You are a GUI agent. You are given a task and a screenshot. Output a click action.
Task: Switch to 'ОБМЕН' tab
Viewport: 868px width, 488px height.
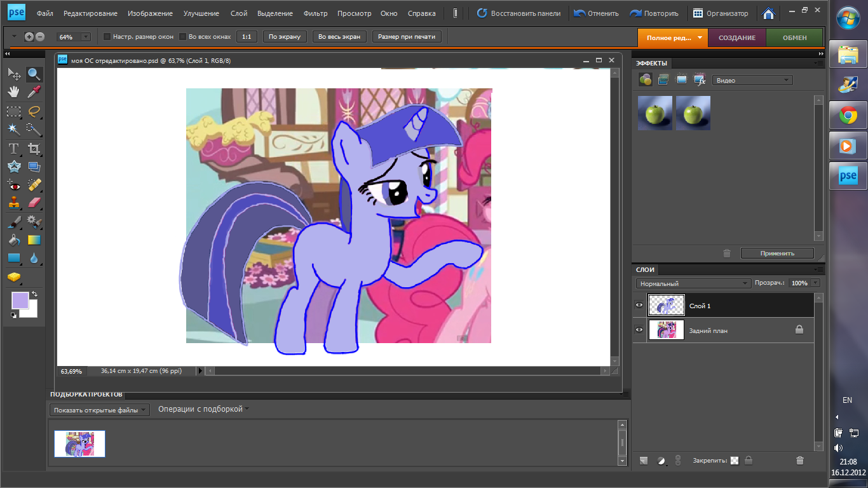point(794,37)
